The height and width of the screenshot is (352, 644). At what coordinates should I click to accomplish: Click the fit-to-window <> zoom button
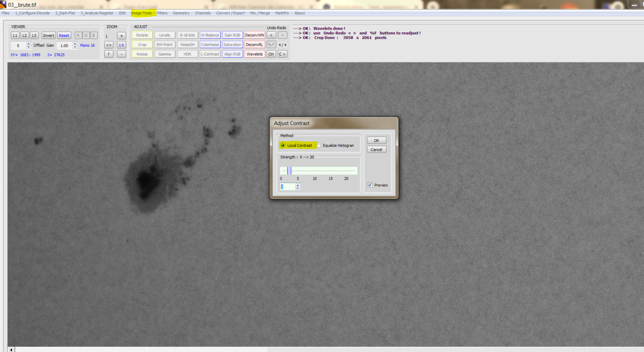click(109, 45)
